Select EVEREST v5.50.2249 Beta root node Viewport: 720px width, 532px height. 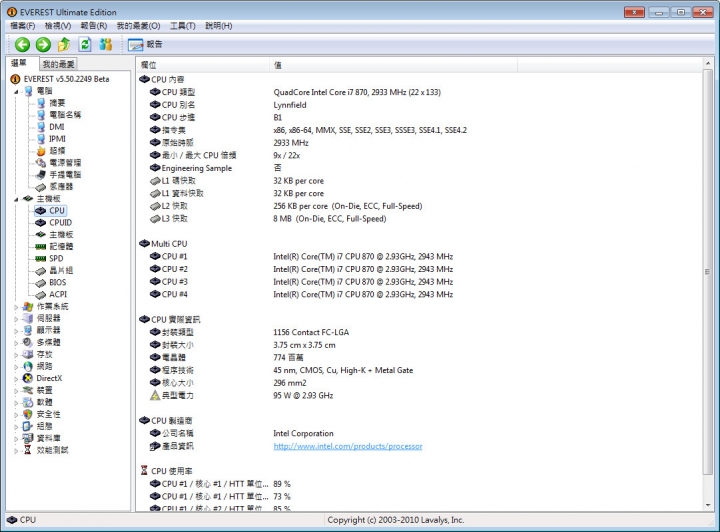(x=66, y=79)
